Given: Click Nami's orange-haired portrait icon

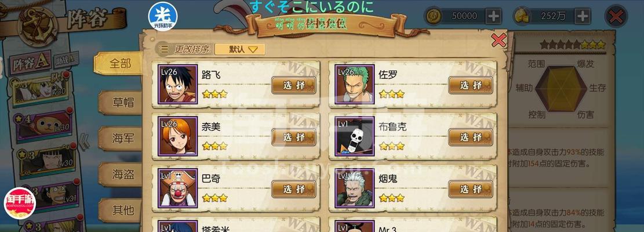Looking at the screenshot, I should pyautogui.click(x=178, y=136).
